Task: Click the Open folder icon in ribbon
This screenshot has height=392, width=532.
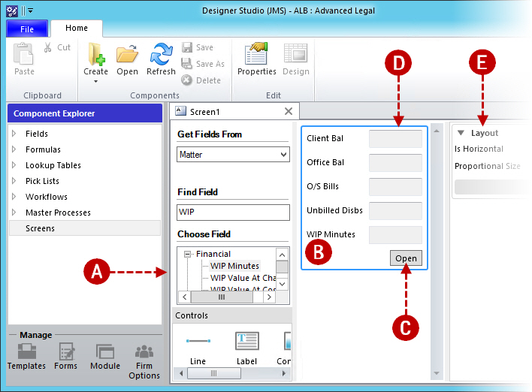Action: pyautogui.click(x=127, y=55)
